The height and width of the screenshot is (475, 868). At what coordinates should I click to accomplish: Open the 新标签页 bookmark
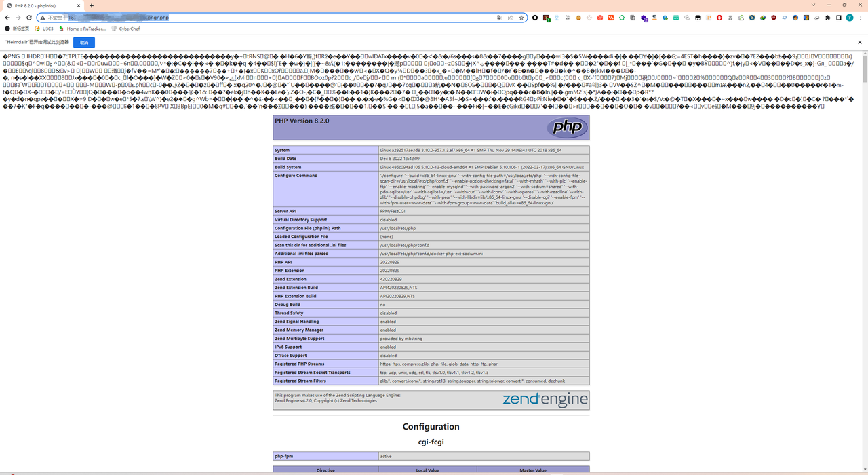[x=17, y=28]
